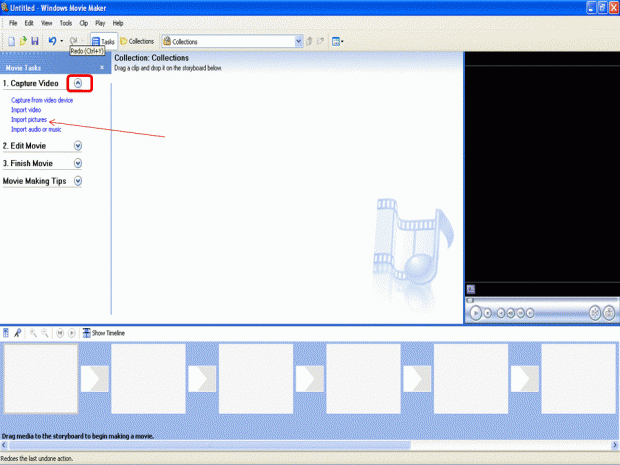Save project with the floppy disk icon
The image size is (620, 465).
pyautogui.click(x=35, y=41)
